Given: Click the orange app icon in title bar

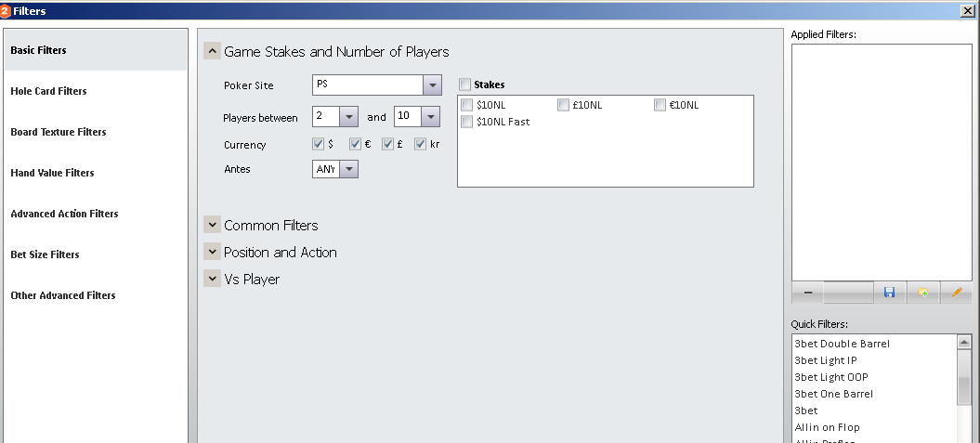Looking at the screenshot, I should (5, 10).
